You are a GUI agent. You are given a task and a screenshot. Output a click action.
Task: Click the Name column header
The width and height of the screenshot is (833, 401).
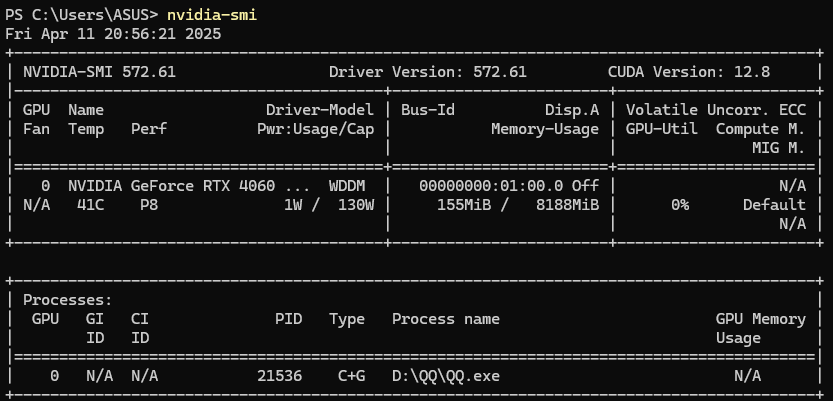[86, 110]
